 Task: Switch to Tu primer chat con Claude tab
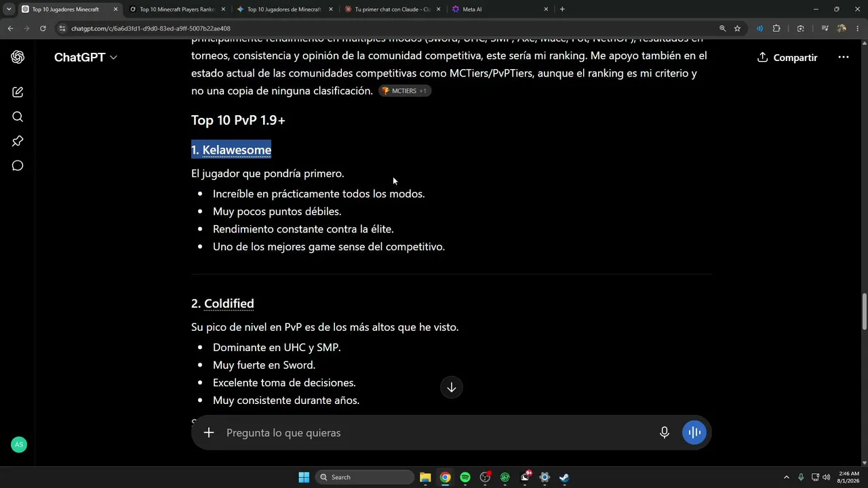pyautogui.click(x=393, y=9)
